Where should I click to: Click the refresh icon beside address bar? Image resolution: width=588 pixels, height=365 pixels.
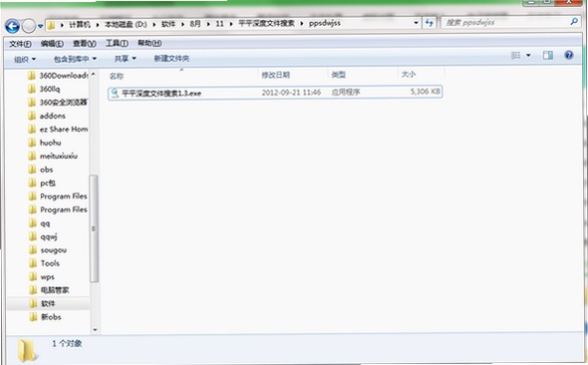[430, 23]
